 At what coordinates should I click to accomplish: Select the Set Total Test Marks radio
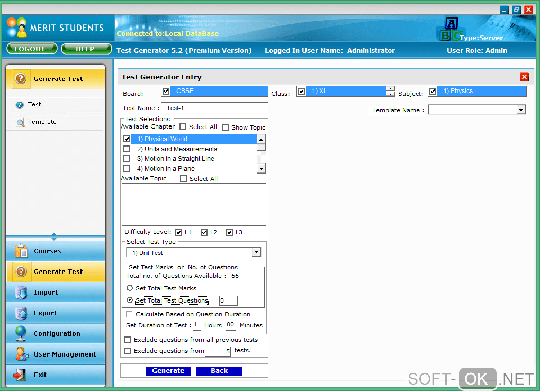(130, 288)
